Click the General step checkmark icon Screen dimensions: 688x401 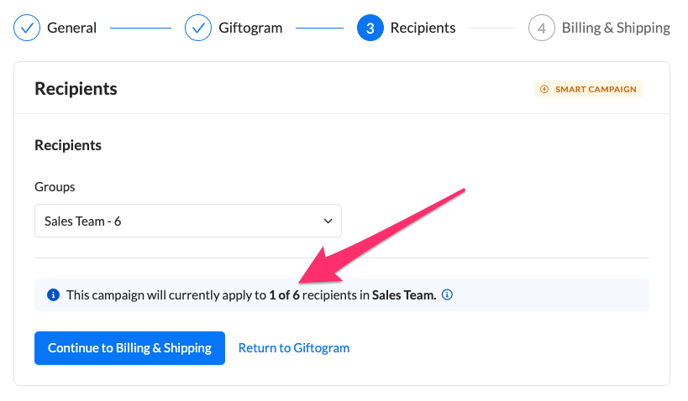click(x=26, y=28)
